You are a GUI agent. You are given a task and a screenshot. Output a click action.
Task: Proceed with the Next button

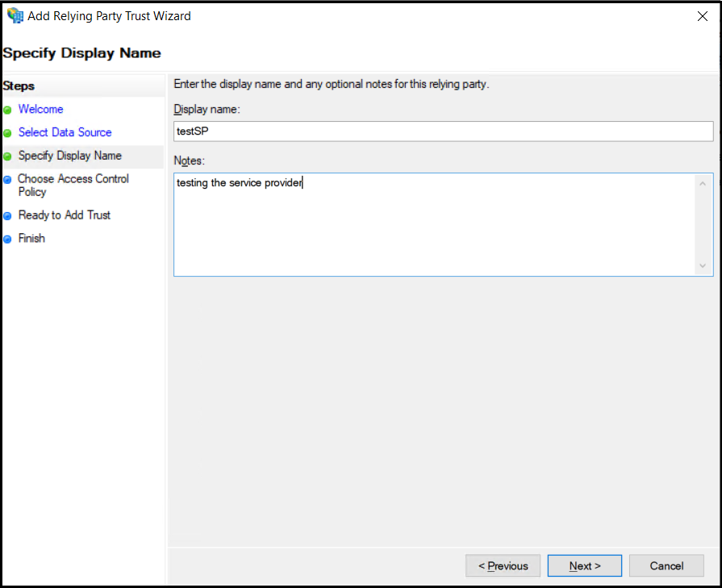[x=585, y=565]
